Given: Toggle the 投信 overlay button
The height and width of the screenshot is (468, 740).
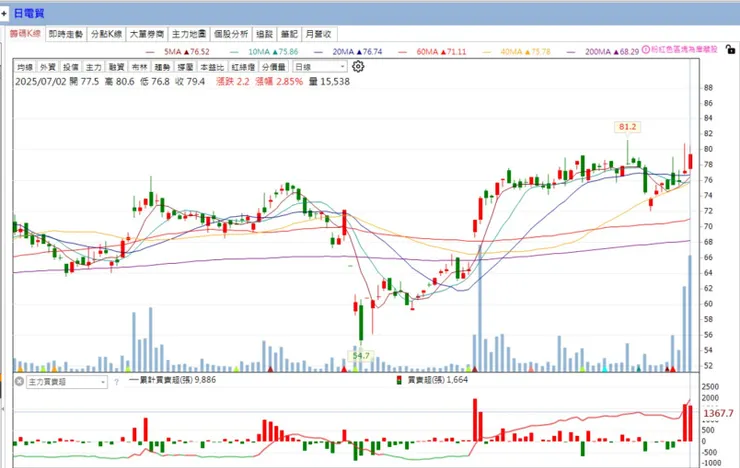Looking at the screenshot, I should coord(71,67).
